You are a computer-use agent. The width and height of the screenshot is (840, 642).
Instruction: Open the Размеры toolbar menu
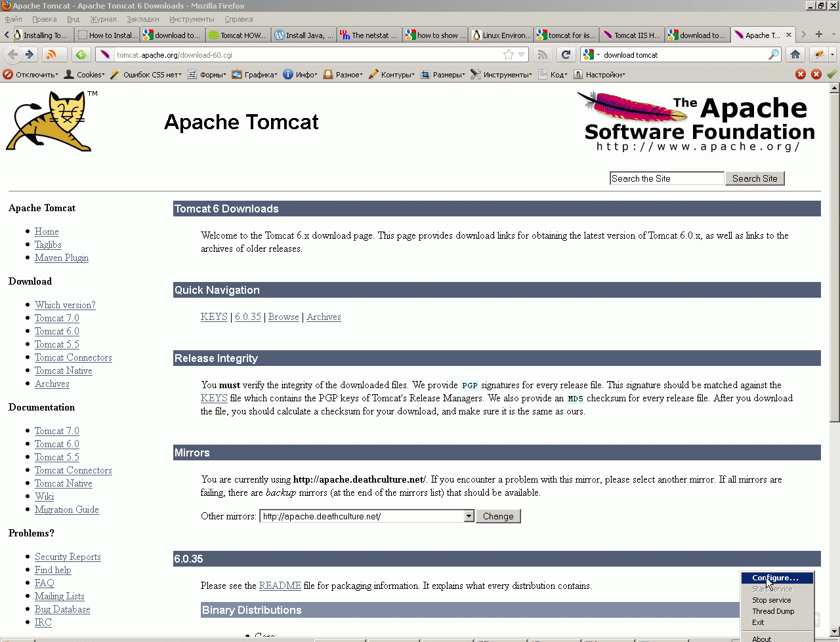click(x=443, y=75)
